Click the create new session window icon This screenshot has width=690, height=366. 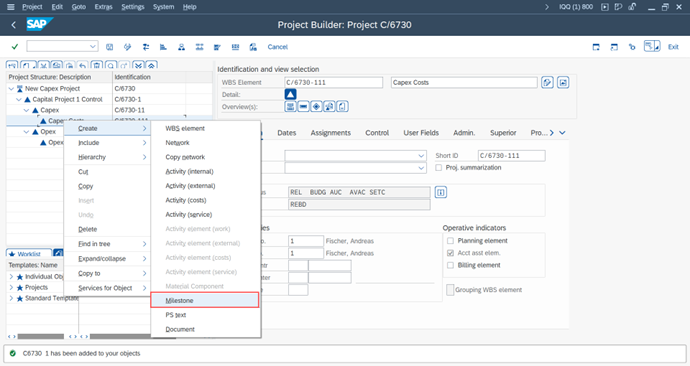(x=596, y=47)
